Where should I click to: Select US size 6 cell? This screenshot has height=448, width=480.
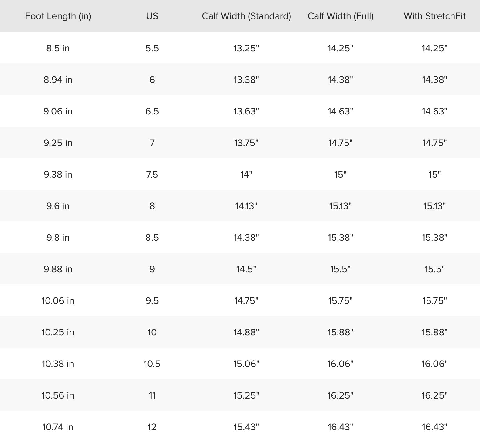coord(152,80)
